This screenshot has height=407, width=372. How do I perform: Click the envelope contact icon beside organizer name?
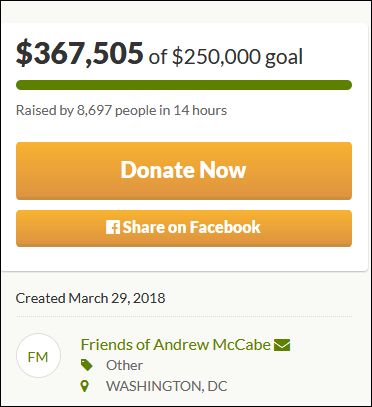pyautogui.click(x=282, y=345)
